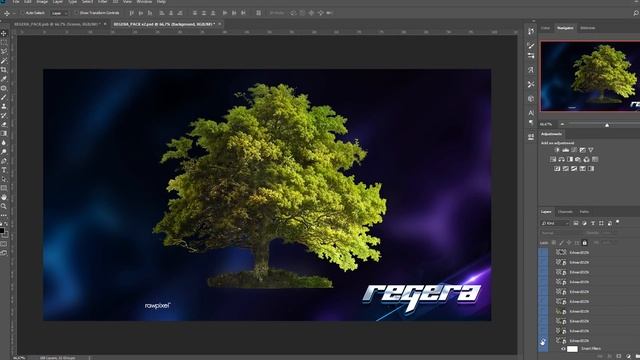Add a Black & White adjustment

(x=570, y=159)
